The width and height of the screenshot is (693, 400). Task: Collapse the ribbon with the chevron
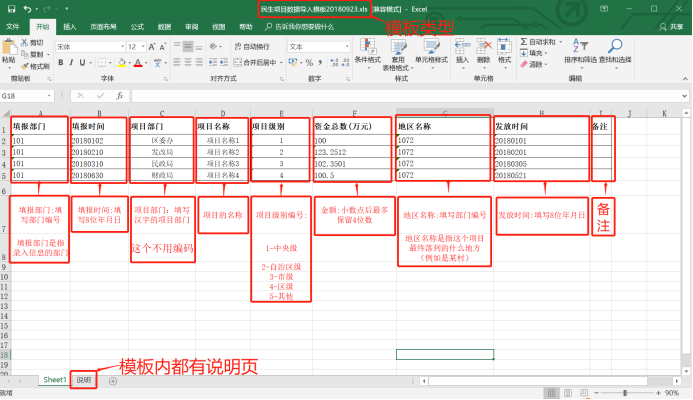tap(685, 79)
